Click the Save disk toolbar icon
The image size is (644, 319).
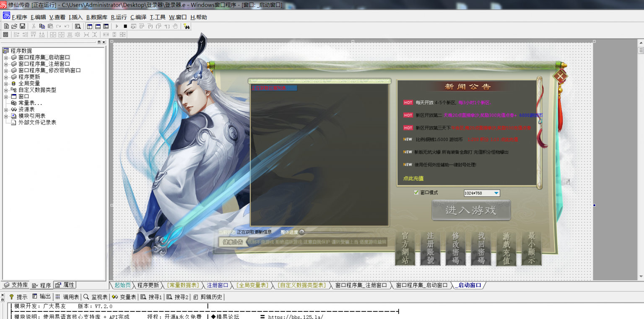(22, 26)
